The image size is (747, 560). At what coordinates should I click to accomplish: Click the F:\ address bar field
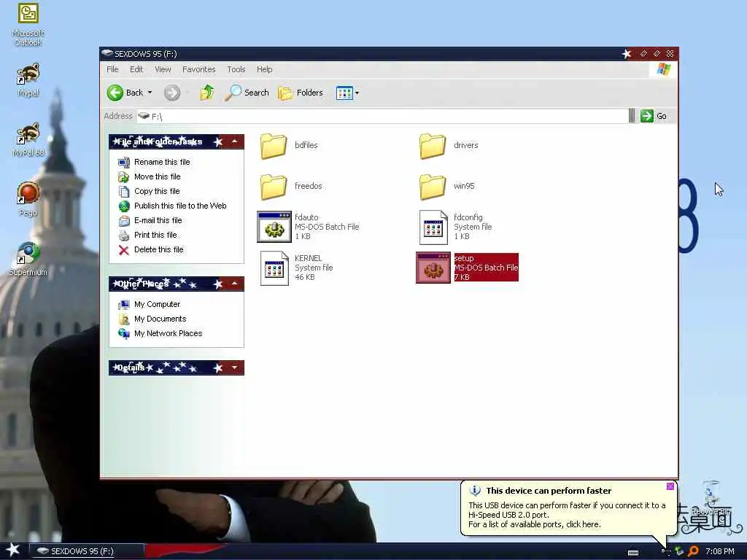pos(382,116)
